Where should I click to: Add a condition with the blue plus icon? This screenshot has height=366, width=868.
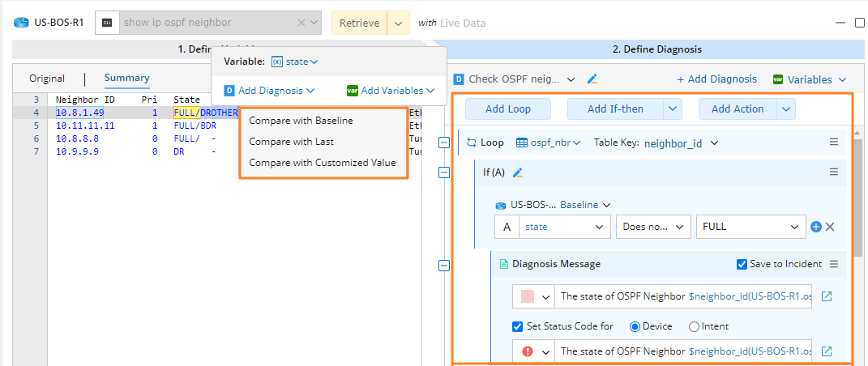[816, 228]
